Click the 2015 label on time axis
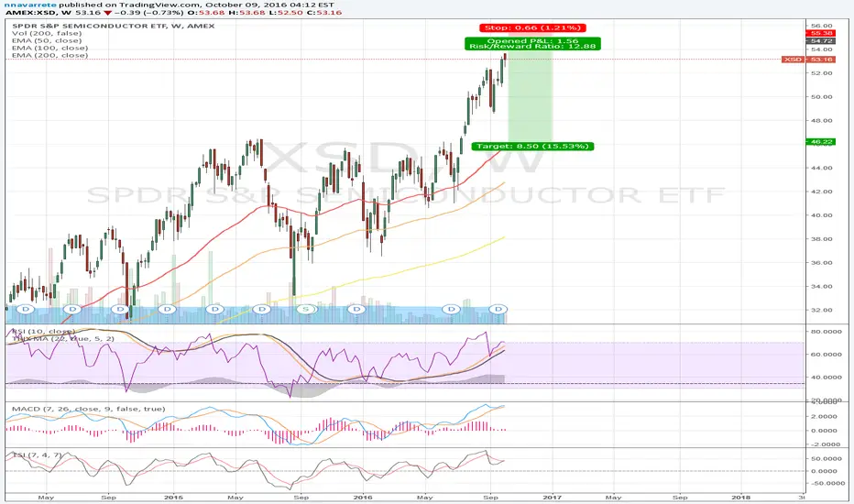 (173, 497)
